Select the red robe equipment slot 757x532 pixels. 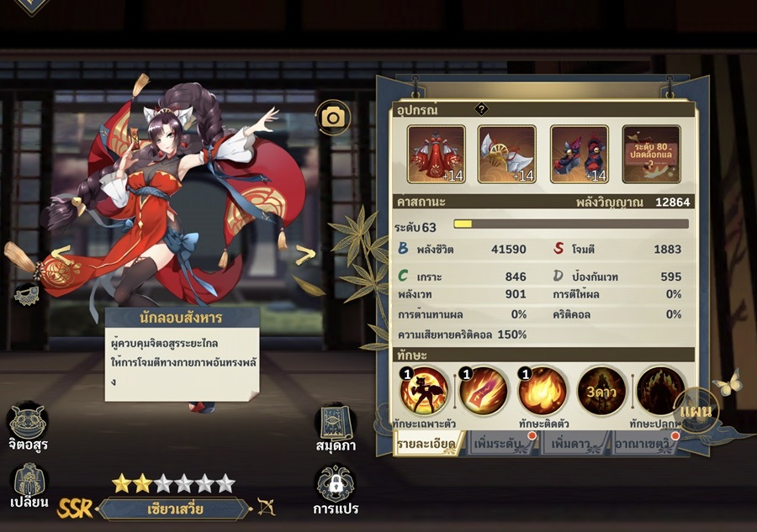pos(436,155)
